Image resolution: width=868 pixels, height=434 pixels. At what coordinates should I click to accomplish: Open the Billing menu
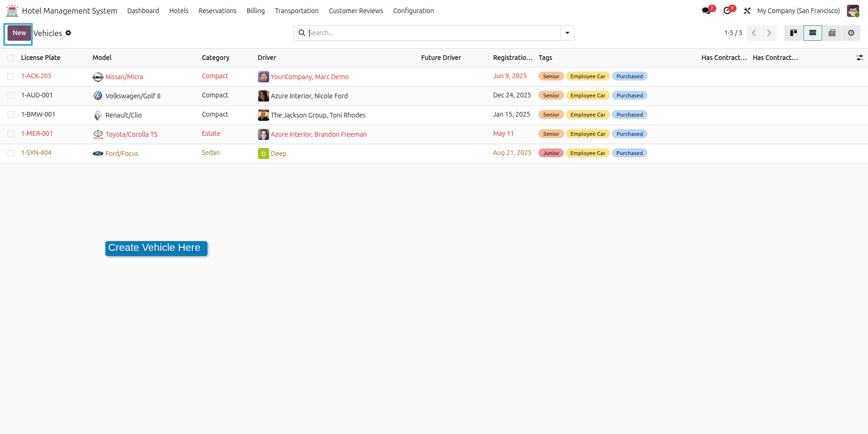tap(256, 11)
